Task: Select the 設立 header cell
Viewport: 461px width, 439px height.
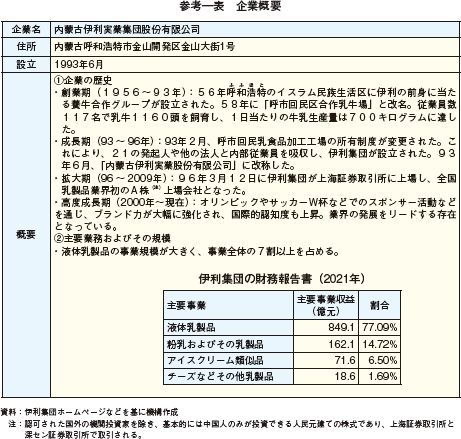Action: point(26,64)
